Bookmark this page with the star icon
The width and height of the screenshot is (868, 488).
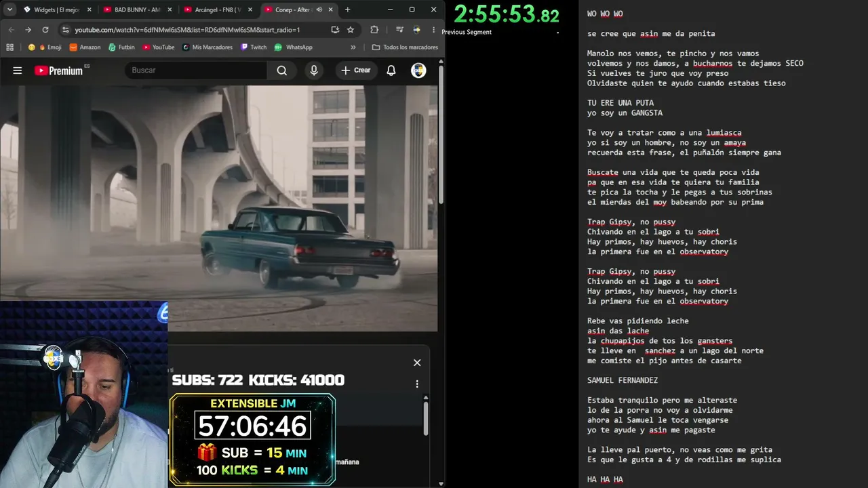[x=351, y=30]
